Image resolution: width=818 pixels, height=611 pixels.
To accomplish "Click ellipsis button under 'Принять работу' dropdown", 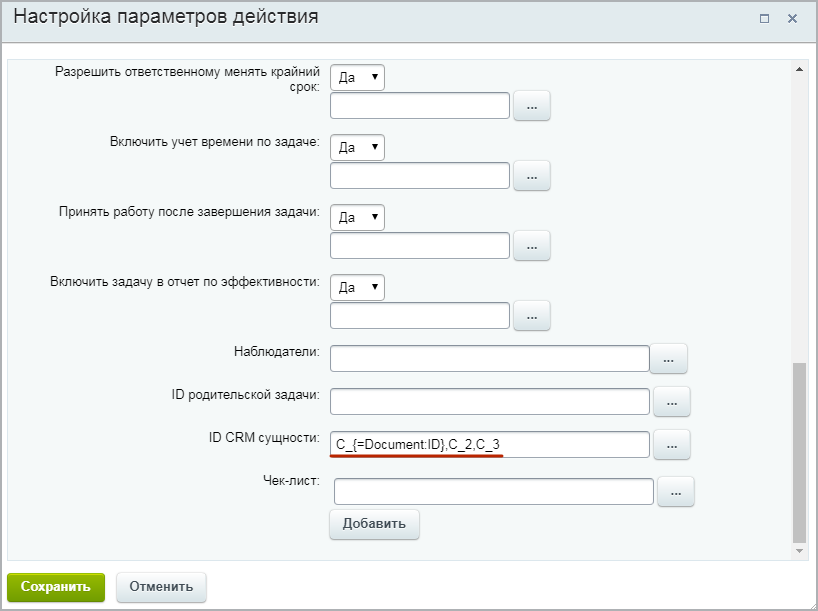I will (532, 245).
